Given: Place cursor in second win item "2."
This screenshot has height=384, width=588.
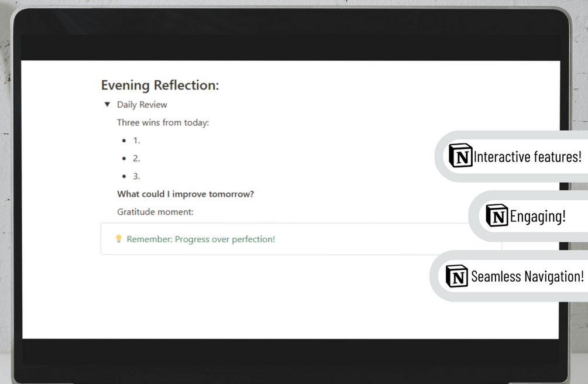Looking at the screenshot, I should pos(137,158).
